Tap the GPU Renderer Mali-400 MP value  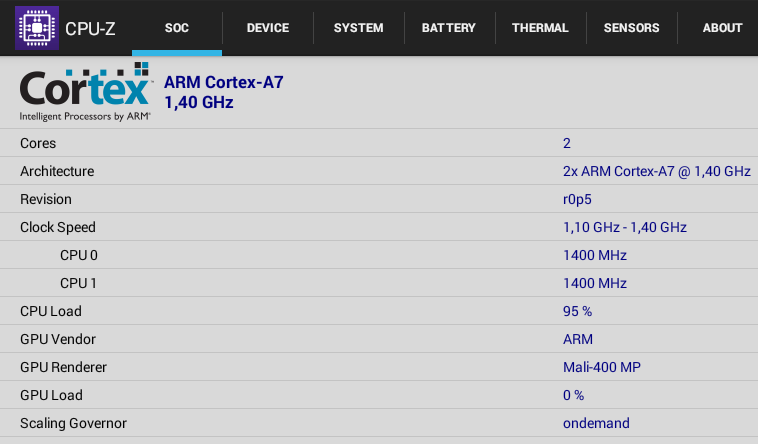pyautogui.click(x=601, y=367)
